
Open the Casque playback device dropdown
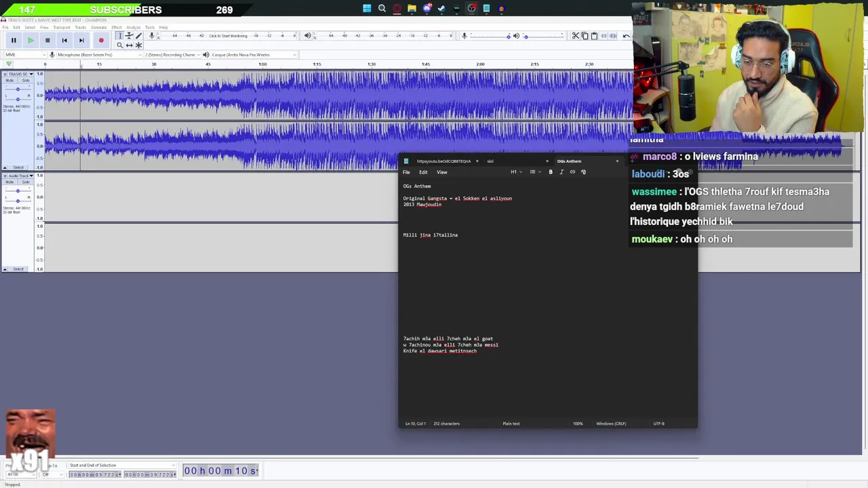[254, 55]
